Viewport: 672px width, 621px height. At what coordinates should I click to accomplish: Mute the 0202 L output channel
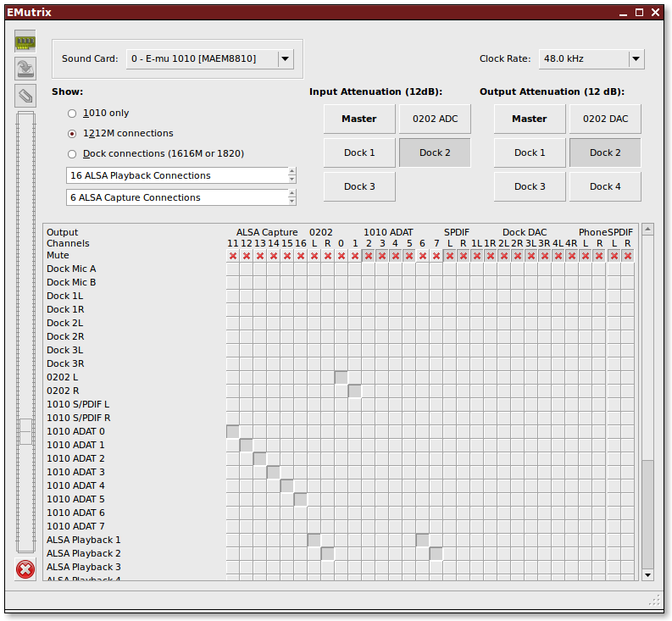(x=314, y=256)
